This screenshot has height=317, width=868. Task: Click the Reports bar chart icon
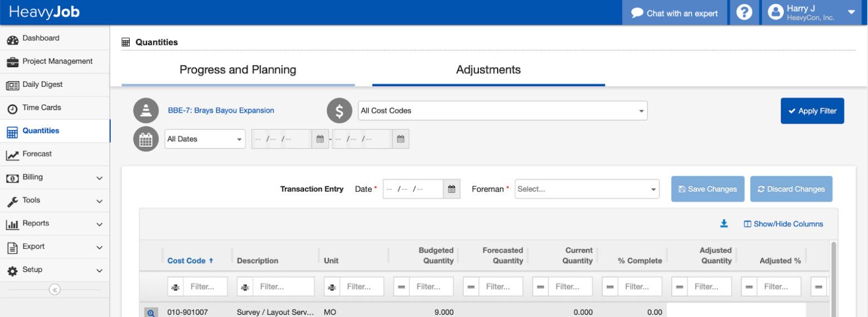pos(11,224)
